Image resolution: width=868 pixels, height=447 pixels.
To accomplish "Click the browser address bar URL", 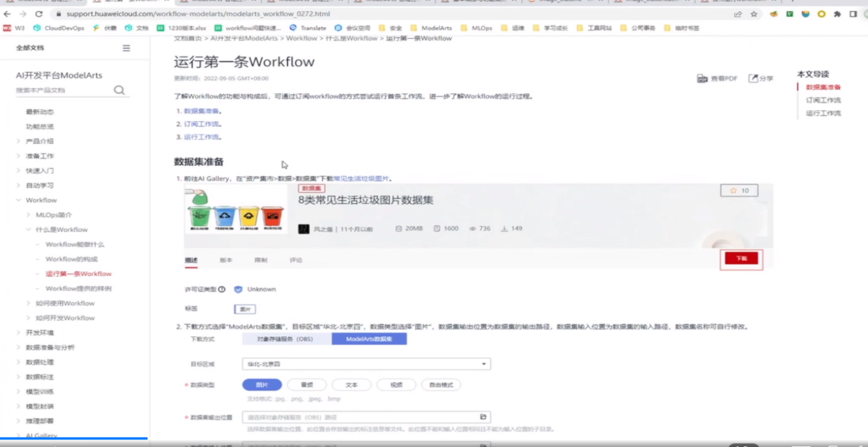I will tap(199, 14).
